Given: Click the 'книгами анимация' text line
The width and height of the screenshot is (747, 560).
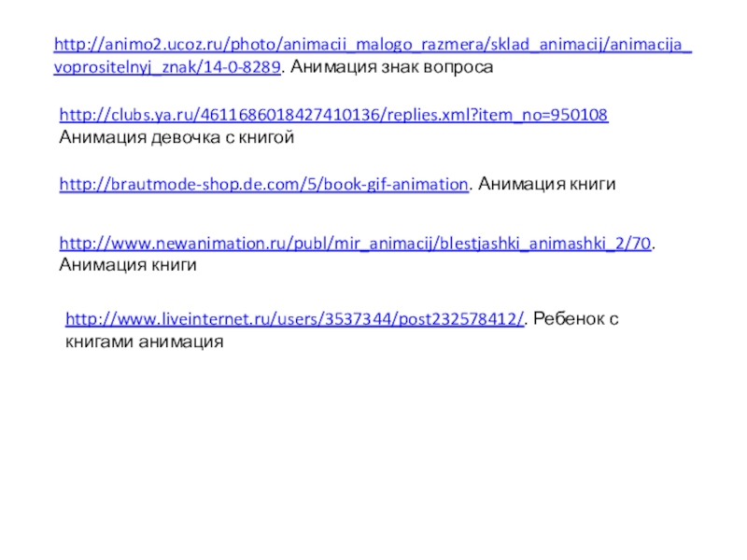Looking at the screenshot, I should 145,342.
